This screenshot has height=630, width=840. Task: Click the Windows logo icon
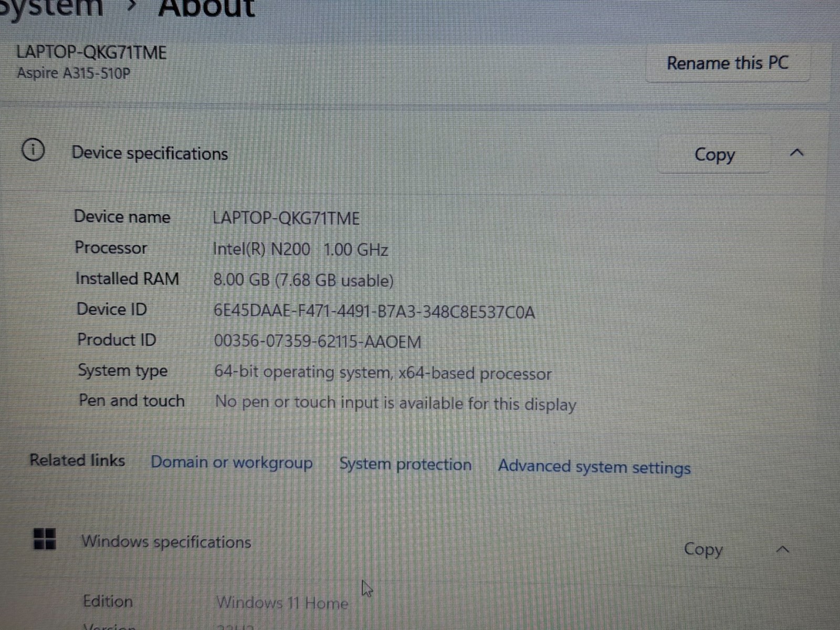45,538
